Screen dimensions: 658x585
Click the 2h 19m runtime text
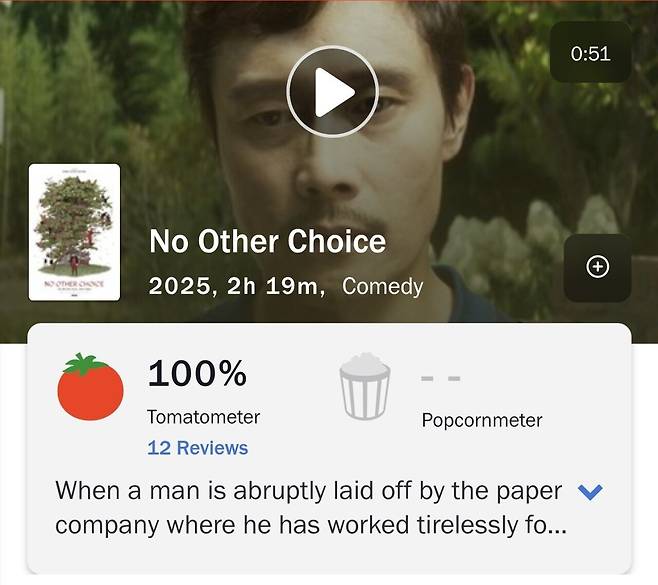pos(276,287)
